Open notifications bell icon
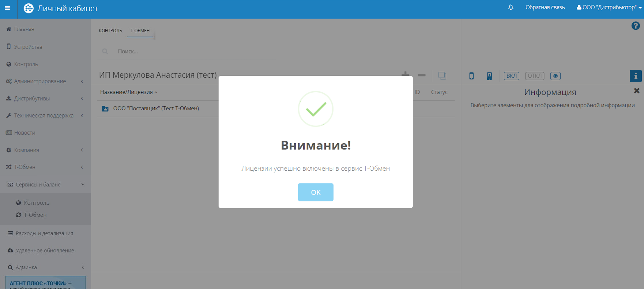Viewport: 644px width, 289px height. (511, 7)
